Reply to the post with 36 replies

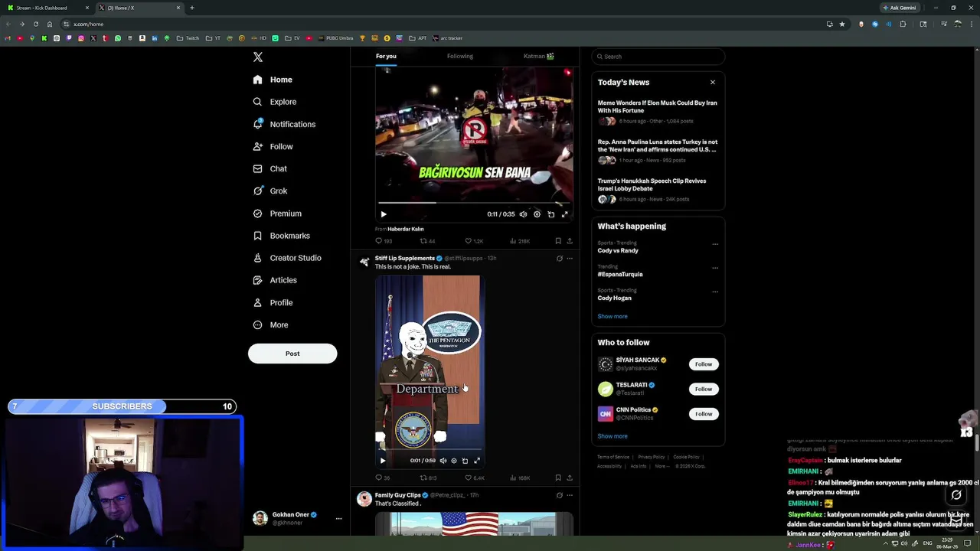point(383,478)
